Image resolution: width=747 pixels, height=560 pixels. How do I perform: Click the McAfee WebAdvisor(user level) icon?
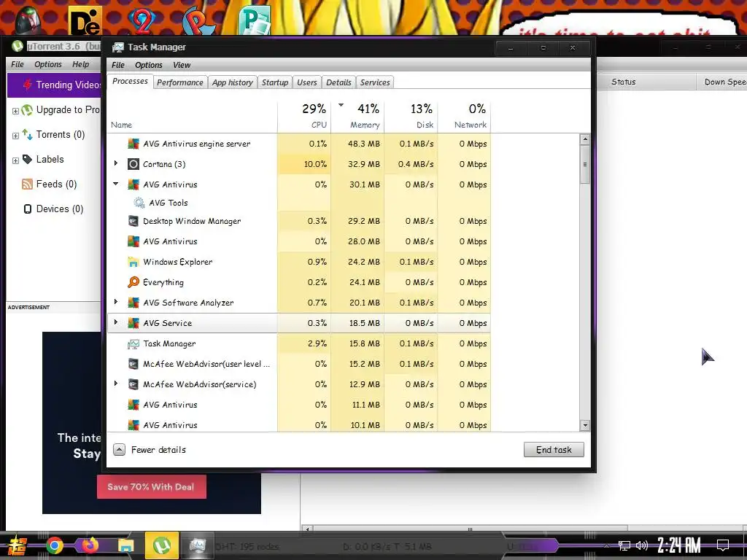133,364
